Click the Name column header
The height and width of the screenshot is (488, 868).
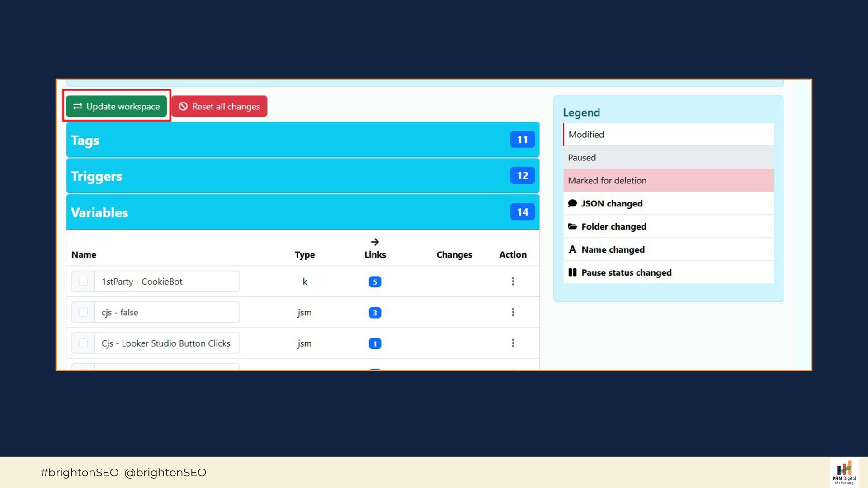[84, 254]
